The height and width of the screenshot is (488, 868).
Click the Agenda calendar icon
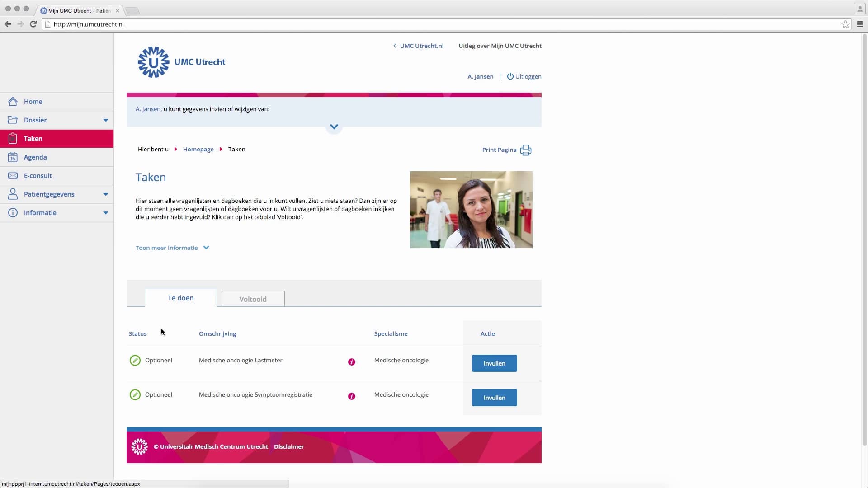13,157
